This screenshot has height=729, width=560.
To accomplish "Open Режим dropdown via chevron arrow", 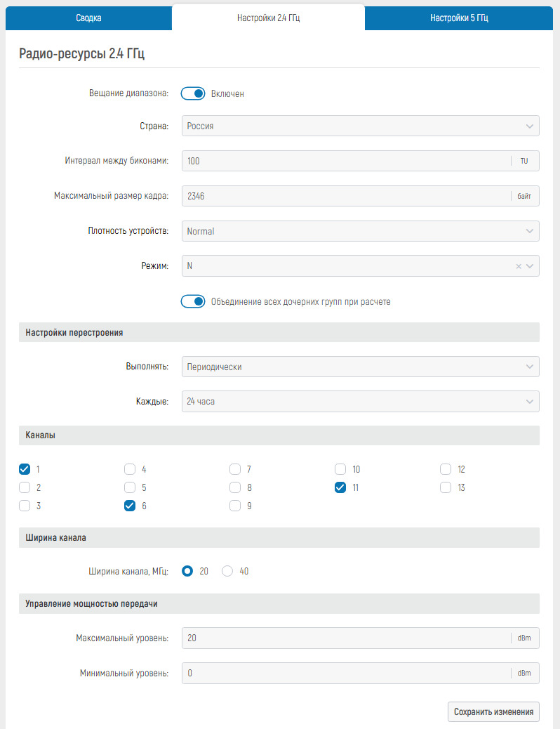I will (530, 266).
